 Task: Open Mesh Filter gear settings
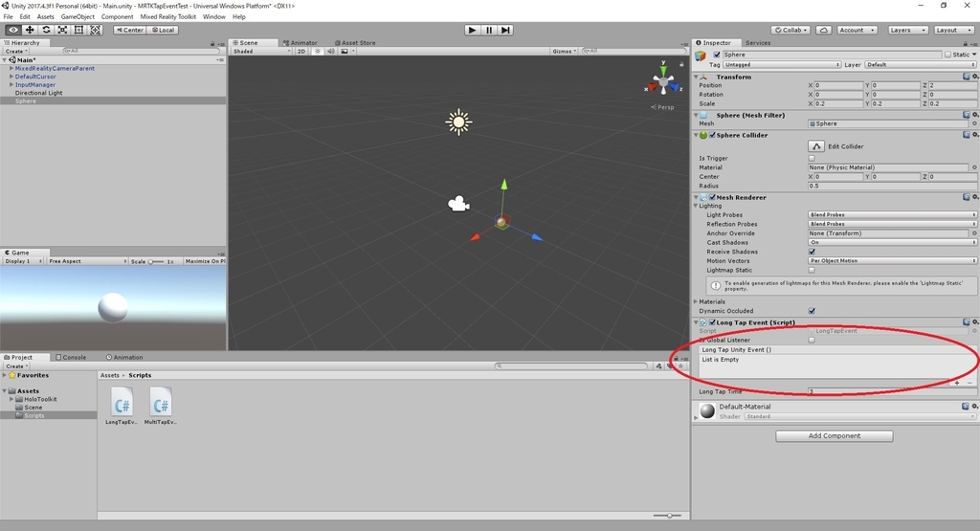coord(975,115)
